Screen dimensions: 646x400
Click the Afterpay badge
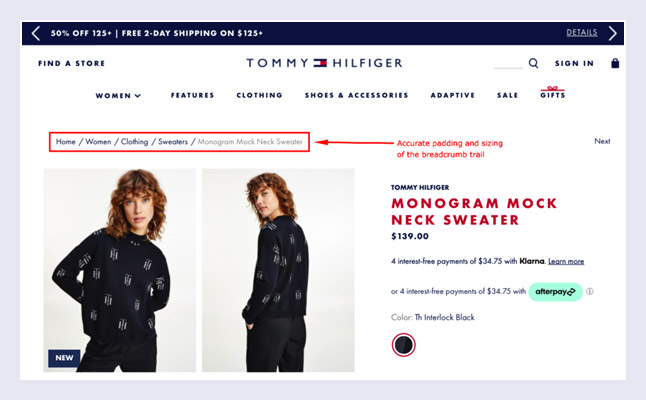click(x=555, y=292)
